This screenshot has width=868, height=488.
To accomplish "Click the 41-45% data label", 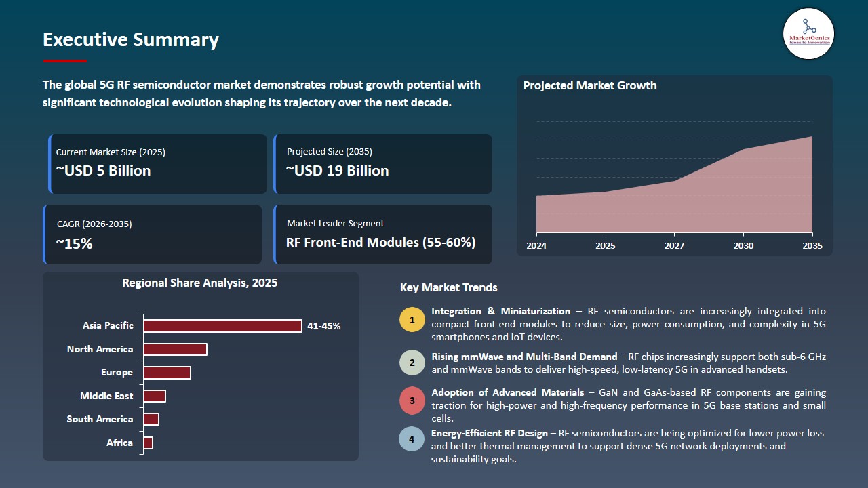I will (323, 326).
